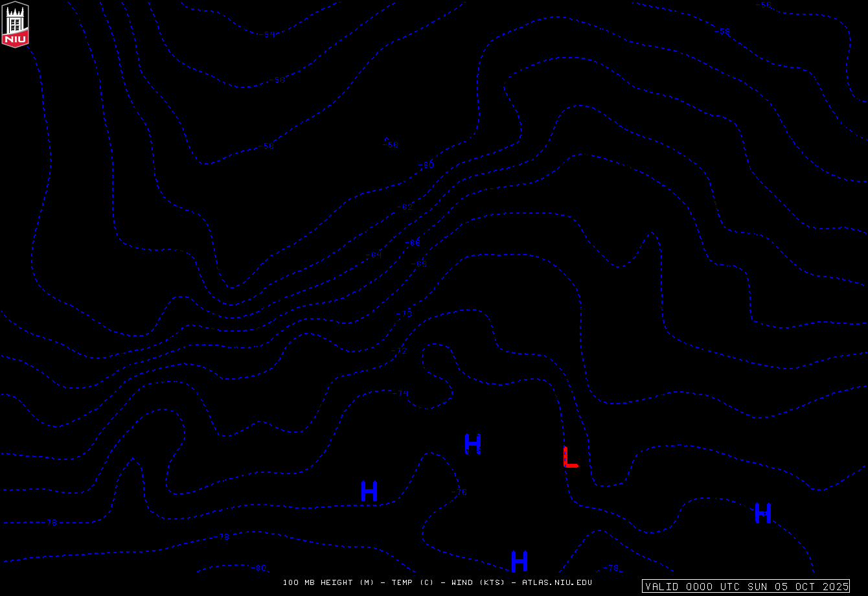The height and width of the screenshot is (596, 868).
Task: Click the -76 temperature contour label
Action: [459, 492]
